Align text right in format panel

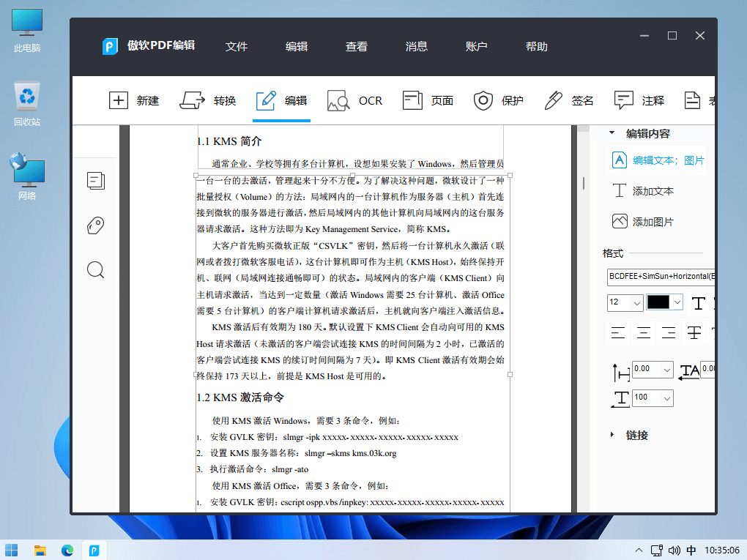[669, 333]
